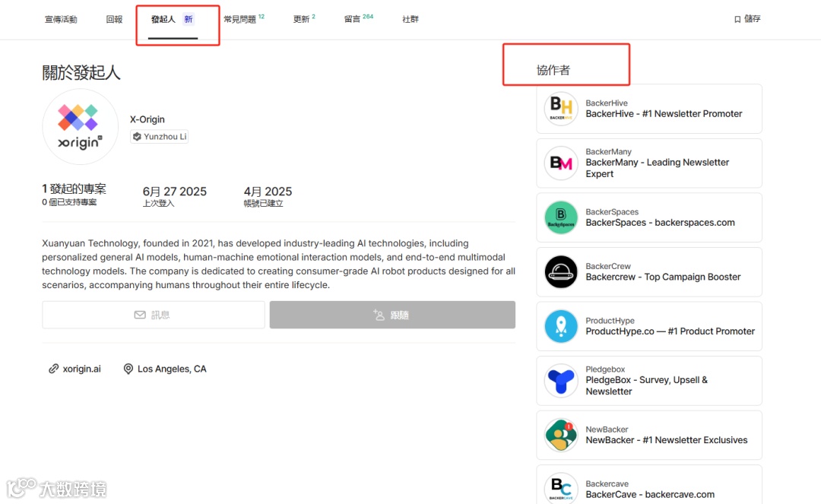This screenshot has height=504, width=821.
Task: Switch to the 更新 tab
Action: point(303,19)
